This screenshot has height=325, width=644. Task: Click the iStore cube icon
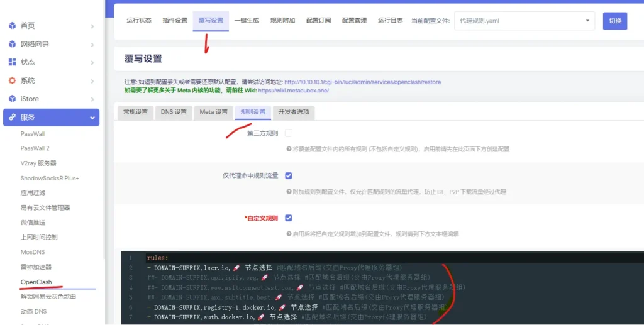[x=13, y=99]
